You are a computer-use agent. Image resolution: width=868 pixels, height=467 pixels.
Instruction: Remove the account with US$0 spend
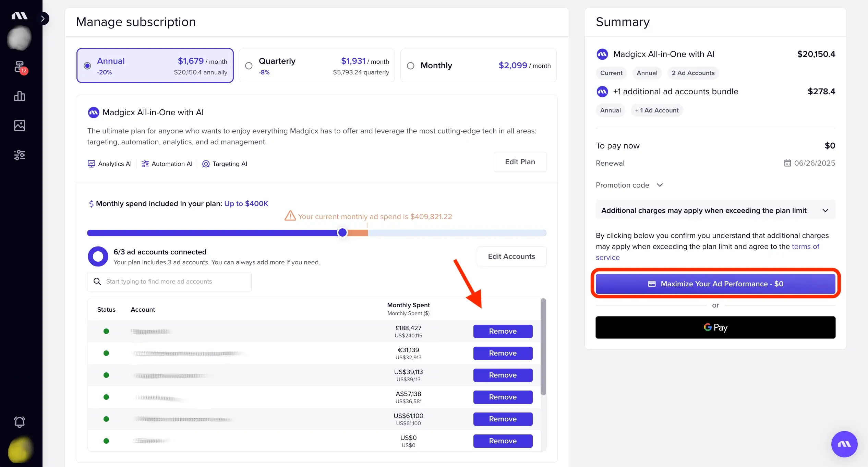pyautogui.click(x=503, y=441)
